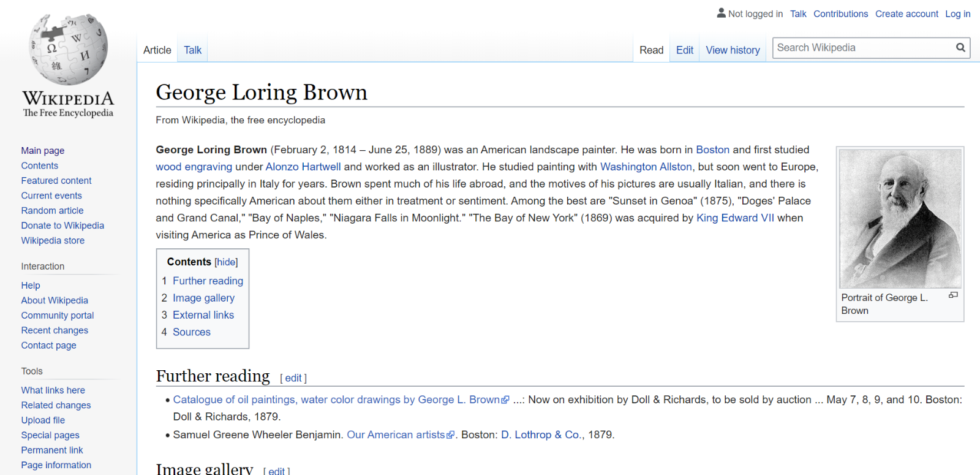This screenshot has height=475, width=980.
Task: Click the enlarge icon under the portrait
Action: (x=953, y=295)
